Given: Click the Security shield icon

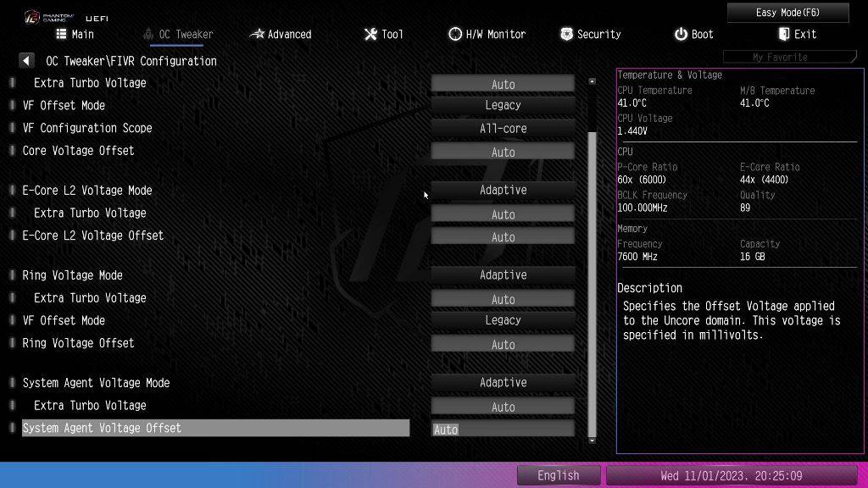Looking at the screenshot, I should [566, 34].
